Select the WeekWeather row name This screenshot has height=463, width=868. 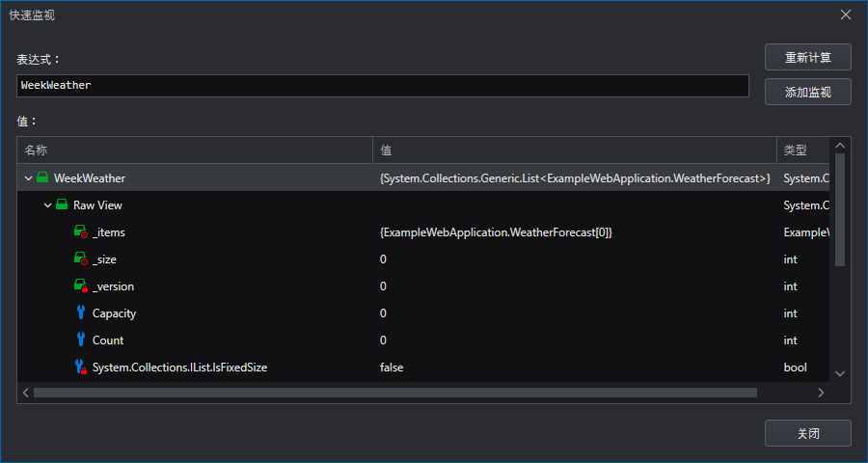(89, 178)
